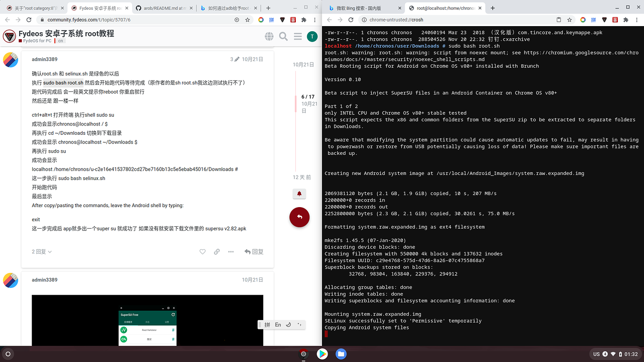Viewport: 644px width, 362px height.
Task: Open Chrome's three-dot menu in right window
Action: coord(637,20)
